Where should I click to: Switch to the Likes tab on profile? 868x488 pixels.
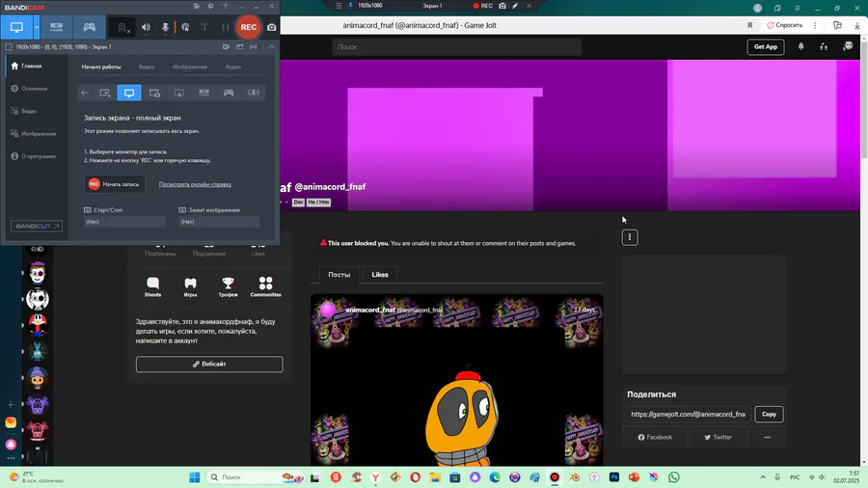click(x=380, y=275)
